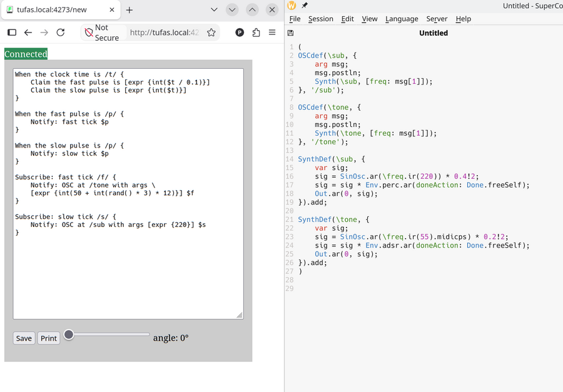Click the SuperCollider app icon in title bar
The image size is (563, 392).
(x=292, y=5)
